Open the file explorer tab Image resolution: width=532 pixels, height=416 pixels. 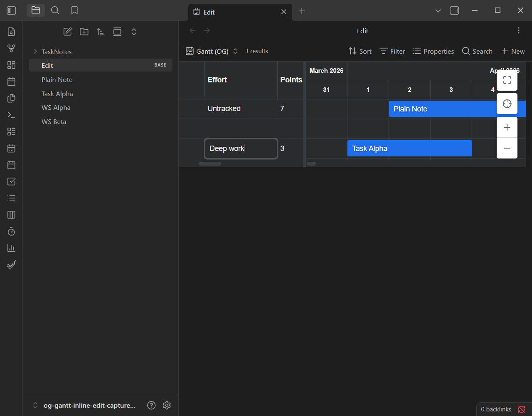click(x=36, y=10)
